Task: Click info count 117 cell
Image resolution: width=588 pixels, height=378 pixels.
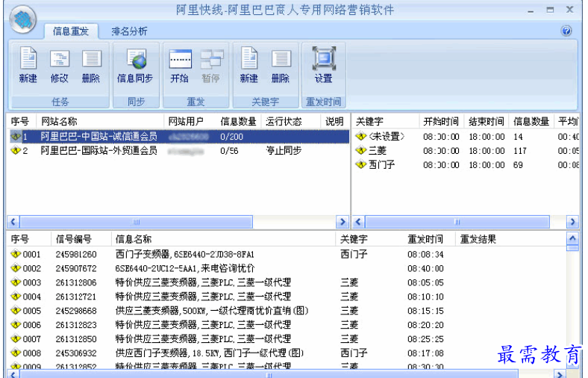Action: (x=520, y=151)
